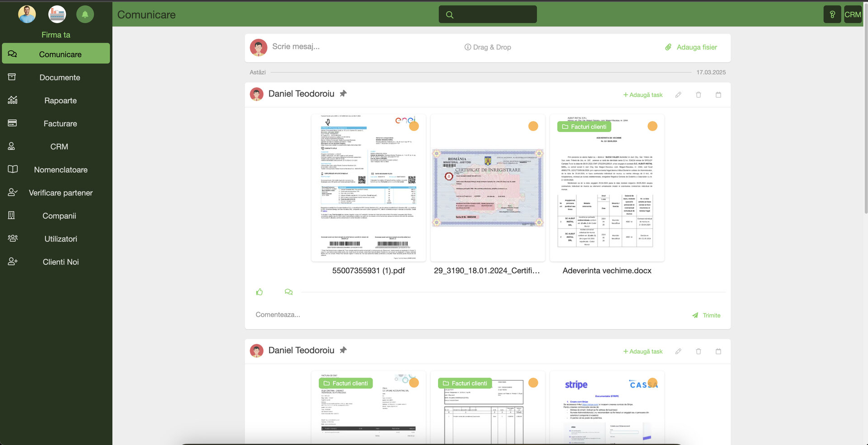Open Companii in the sidebar

click(x=56, y=215)
